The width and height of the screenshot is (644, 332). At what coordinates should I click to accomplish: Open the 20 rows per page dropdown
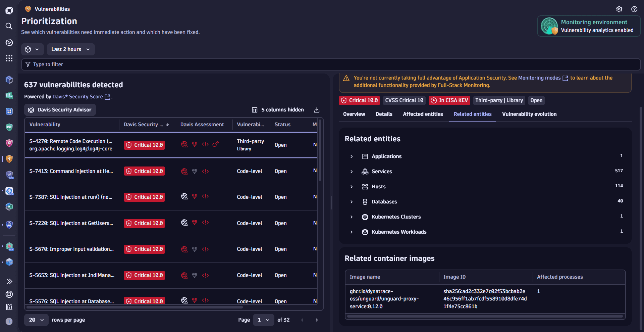[x=36, y=320]
